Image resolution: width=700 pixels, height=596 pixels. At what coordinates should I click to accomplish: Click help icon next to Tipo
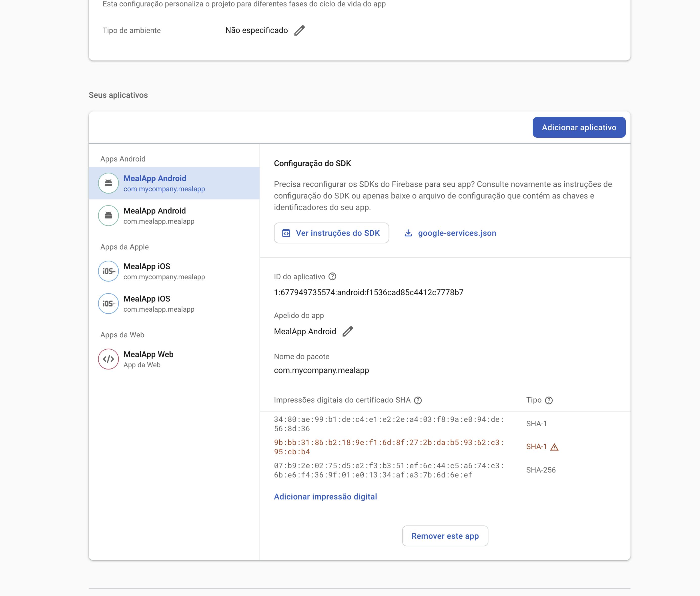click(549, 401)
